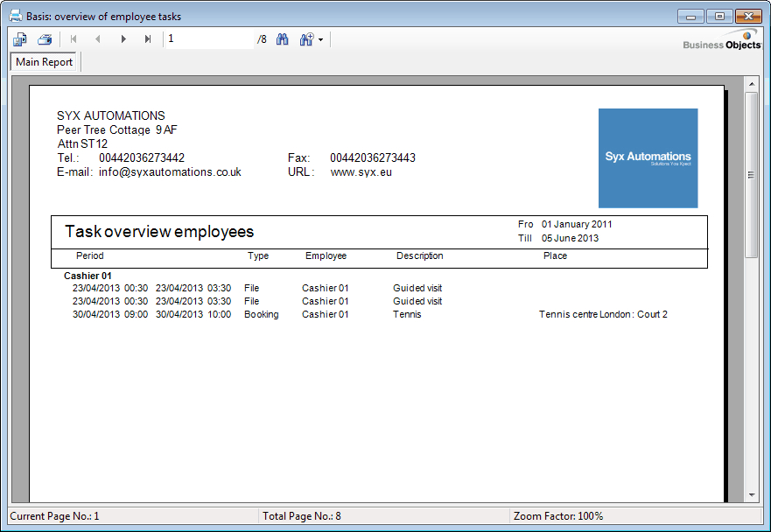Go to the first page
Screen dimensions: 771x532
click(x=74, y=39)
